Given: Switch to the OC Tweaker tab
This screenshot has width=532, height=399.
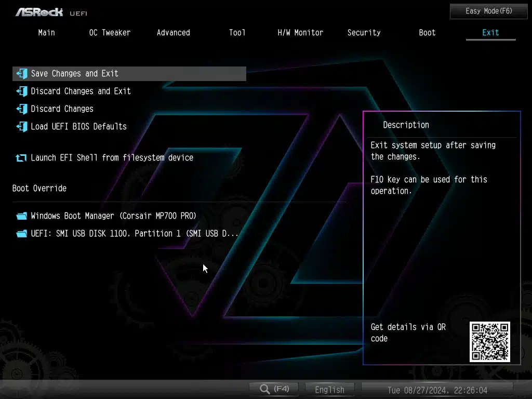Looking at the screenshot, I should [110, 33].
